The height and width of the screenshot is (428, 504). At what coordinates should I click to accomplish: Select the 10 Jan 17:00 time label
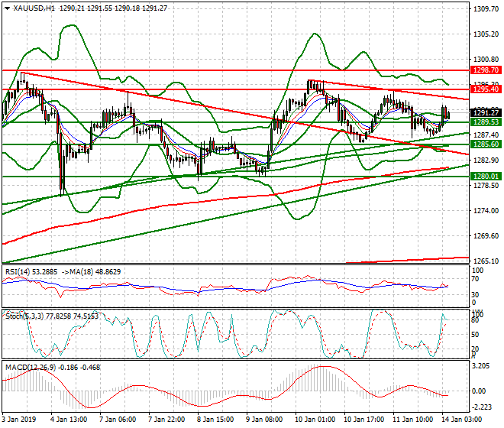click(364, 420)
